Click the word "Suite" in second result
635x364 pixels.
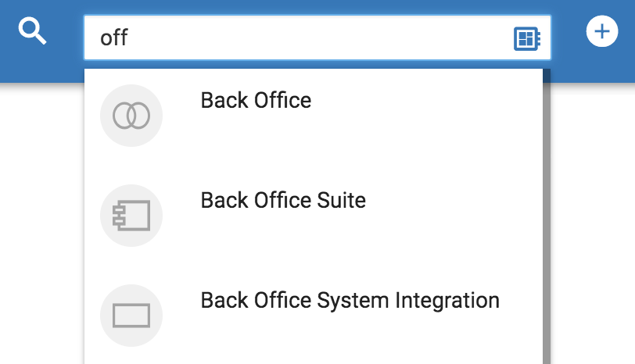(x=340, y=200)
